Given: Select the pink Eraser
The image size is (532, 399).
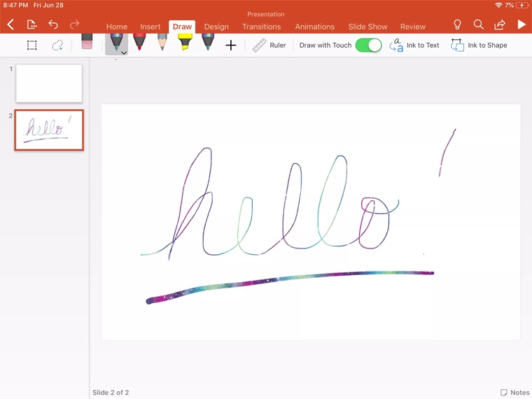Looking at the screenshot, I should click(87, 41).
